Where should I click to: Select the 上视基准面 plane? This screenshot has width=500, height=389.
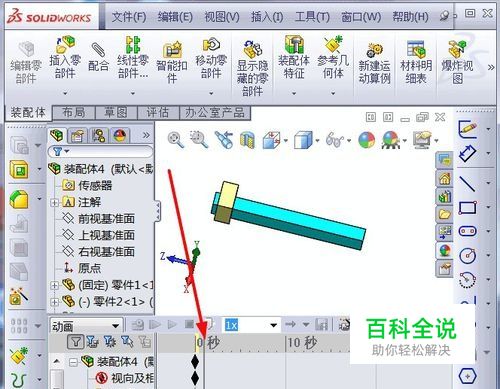pos(99,235)
